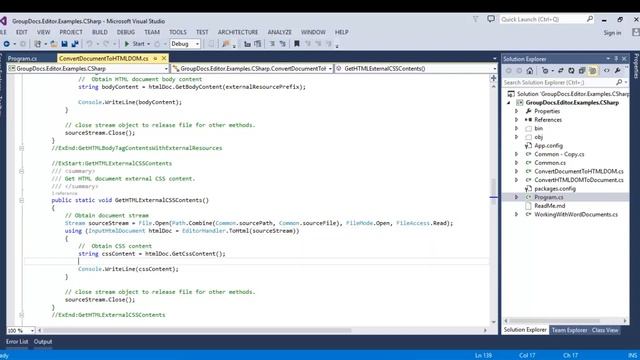
Task: Uncomment the selected lines icon
Action: [282, 44]
